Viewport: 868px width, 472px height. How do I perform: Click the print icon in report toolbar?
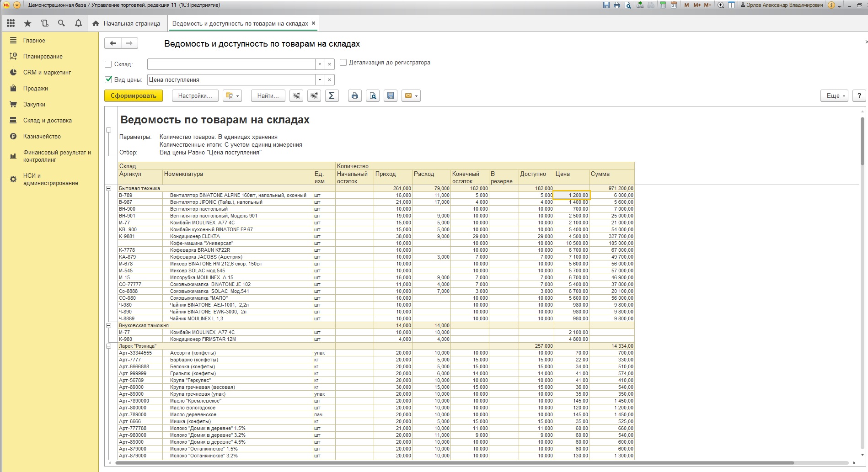pos(355,96)
